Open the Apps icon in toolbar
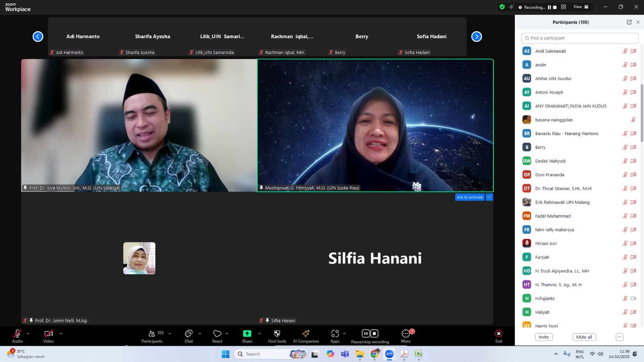Viewport: 644px width, 362px height. point(335,334)
